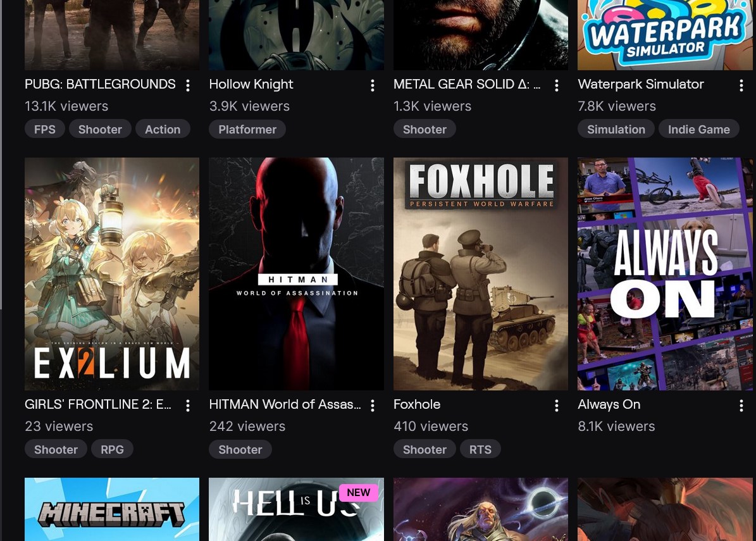Select Shooter tag under METAL GEAR SOLID
The width and height of the screenshot is (756, 541).
click(424, 128)
